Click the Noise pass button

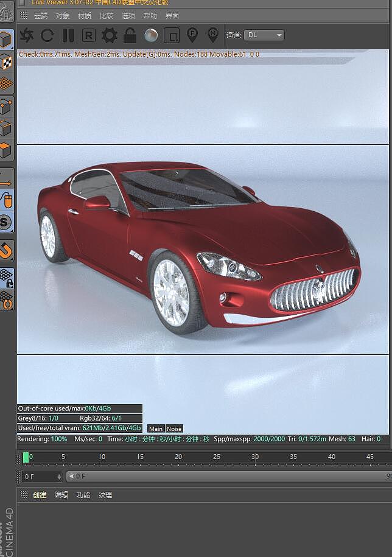174,429
